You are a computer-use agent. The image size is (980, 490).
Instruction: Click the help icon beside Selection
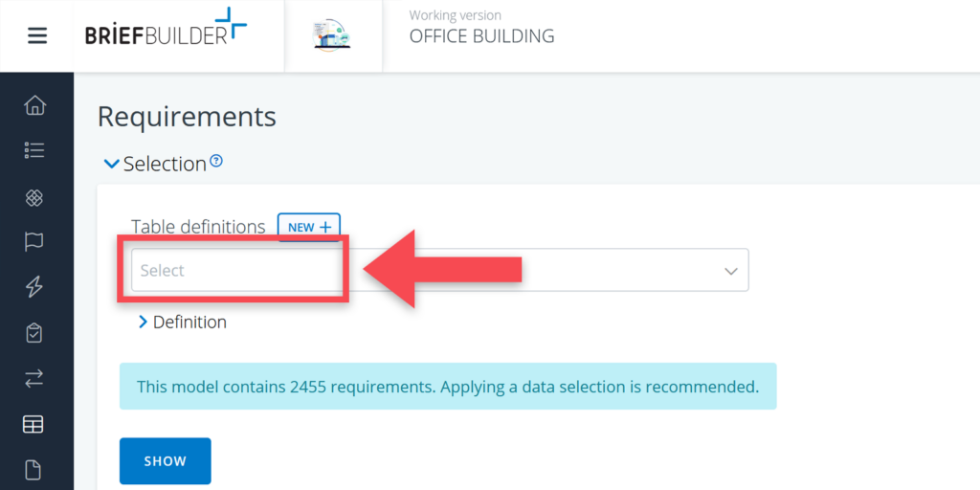[216, 162]
